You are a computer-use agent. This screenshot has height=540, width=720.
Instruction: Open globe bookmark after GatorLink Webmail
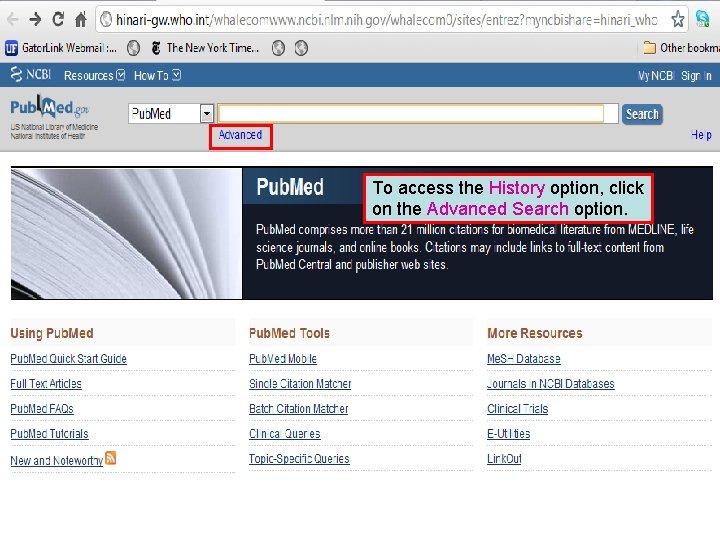pyautogui.click(x=134, y=48)
